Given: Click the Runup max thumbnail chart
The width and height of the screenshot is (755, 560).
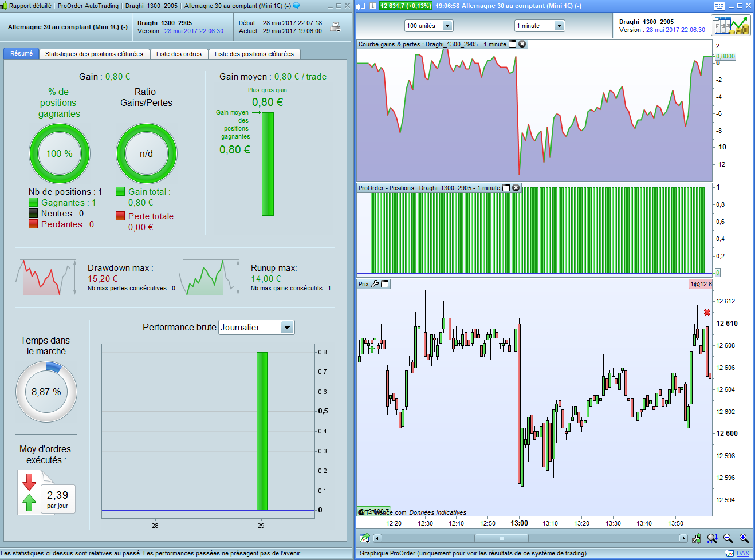Looking at the screenshot, I should pyautogui.click(x=211, y=278).
